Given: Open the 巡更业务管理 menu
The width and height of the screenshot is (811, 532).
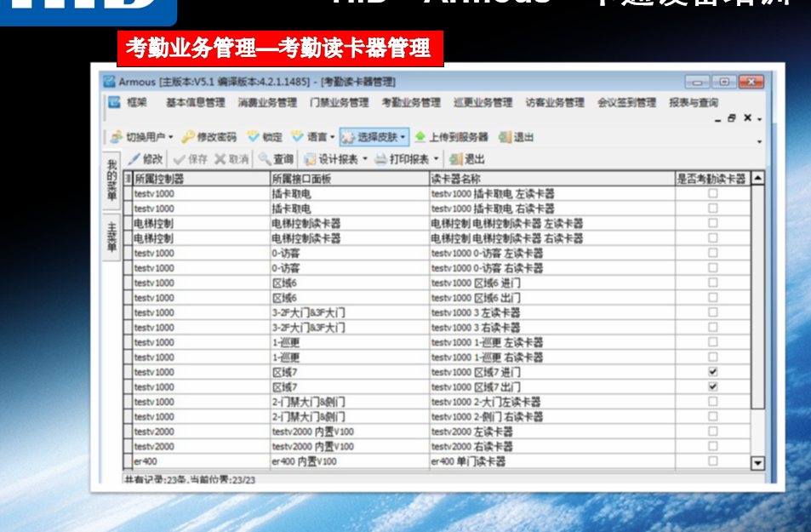Looking at the screenshot, I should [x=483, y=102].
